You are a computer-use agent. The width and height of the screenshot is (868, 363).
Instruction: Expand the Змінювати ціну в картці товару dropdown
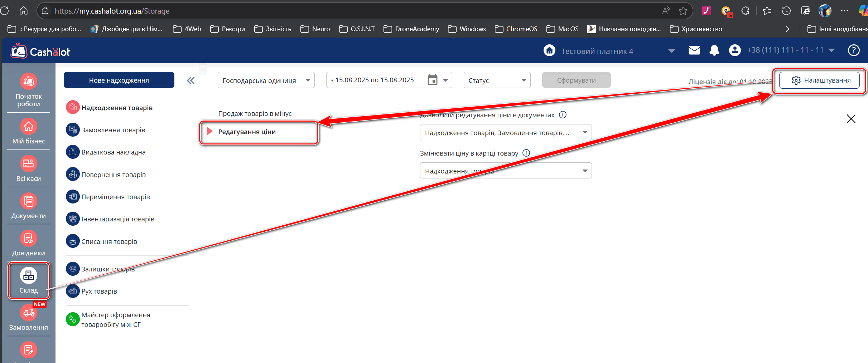point(505,171)
